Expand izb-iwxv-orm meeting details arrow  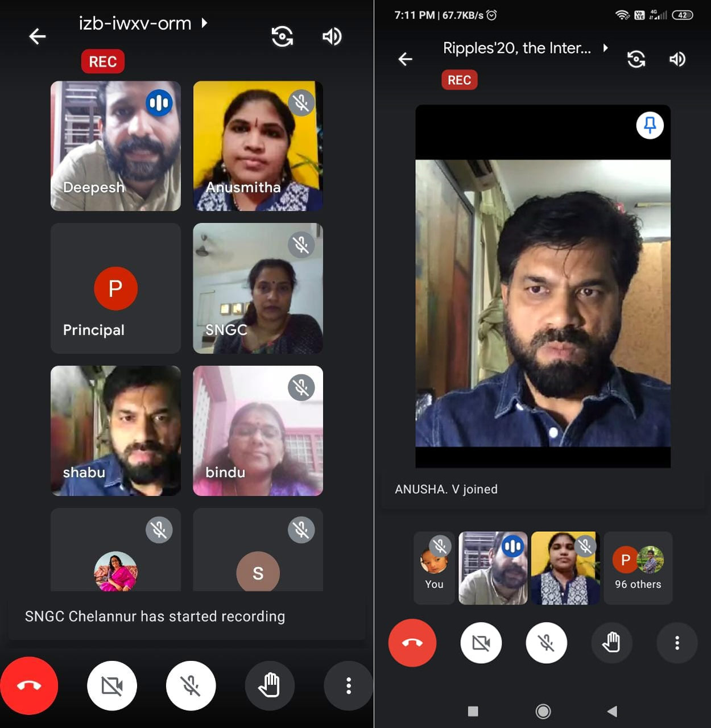(x=204, y=23)
